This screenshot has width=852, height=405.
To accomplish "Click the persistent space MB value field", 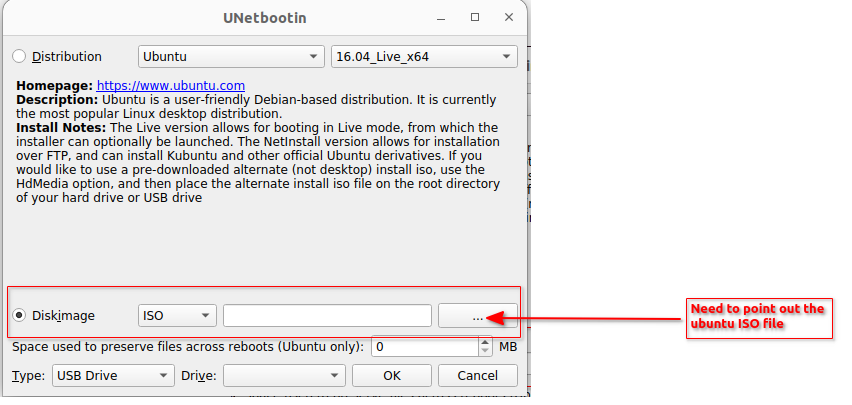I will (425, 347).
